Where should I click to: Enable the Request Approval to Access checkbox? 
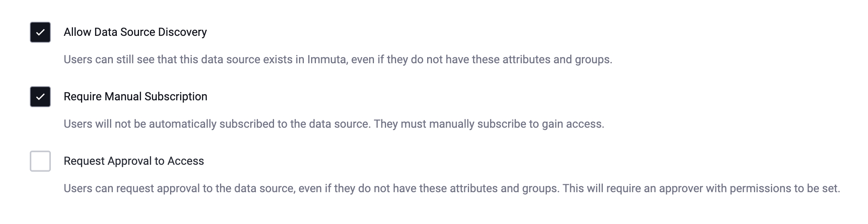(40, 161)
